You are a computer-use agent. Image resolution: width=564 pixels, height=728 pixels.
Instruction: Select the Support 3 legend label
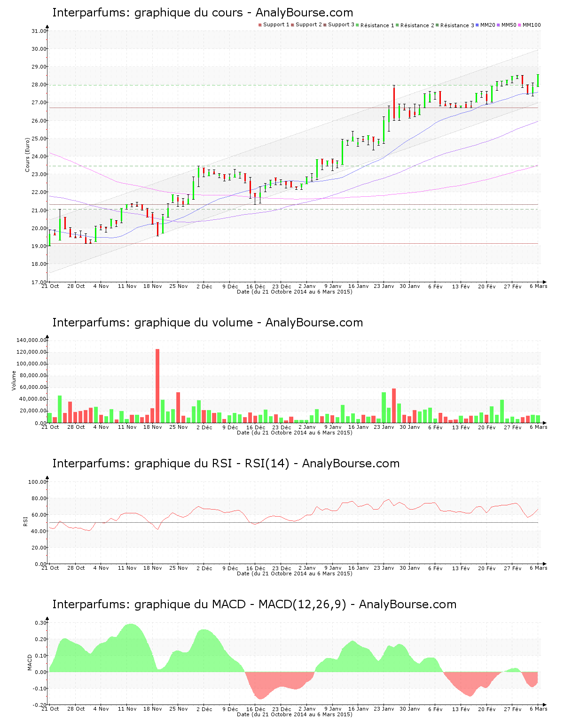pos(341,25)
